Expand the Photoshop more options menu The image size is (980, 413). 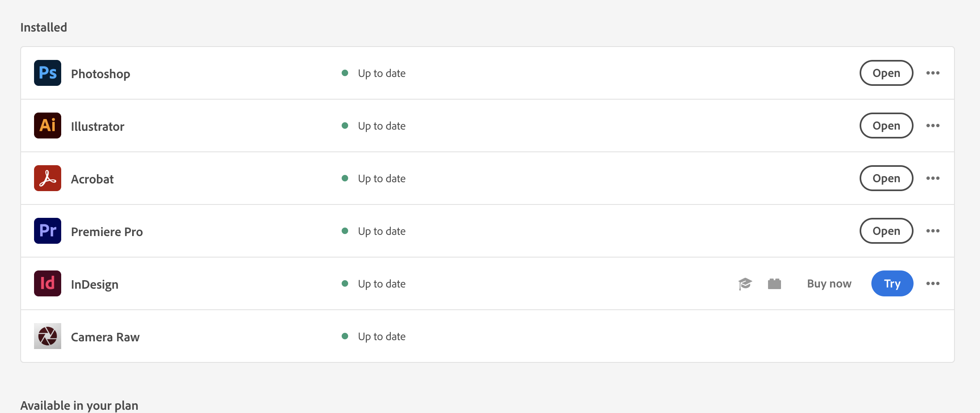933,73
